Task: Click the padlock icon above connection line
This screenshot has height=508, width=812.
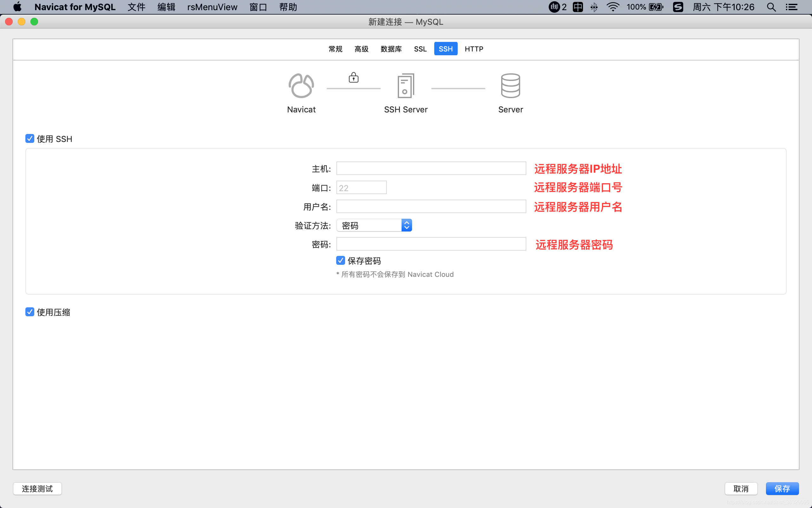Action: point(353,77)
